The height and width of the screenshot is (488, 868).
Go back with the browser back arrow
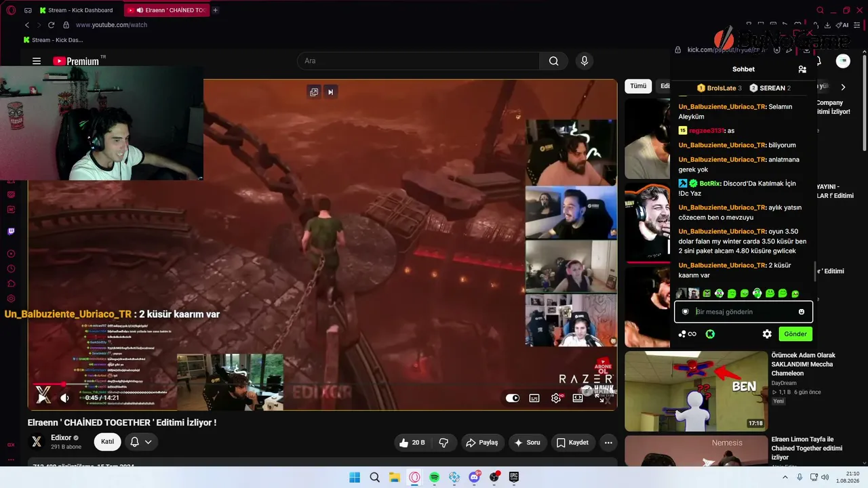pos(27,25)
